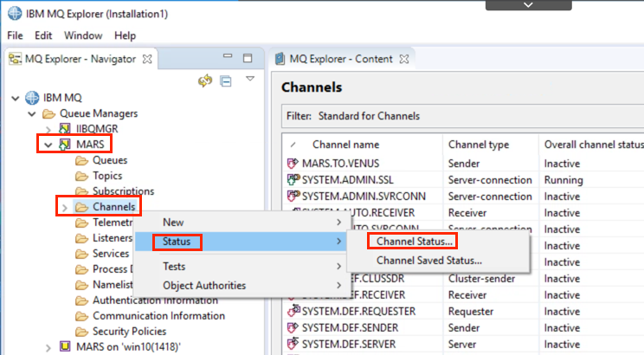Select the Queues tree item
644x355 pixels.
pos(110,160)
